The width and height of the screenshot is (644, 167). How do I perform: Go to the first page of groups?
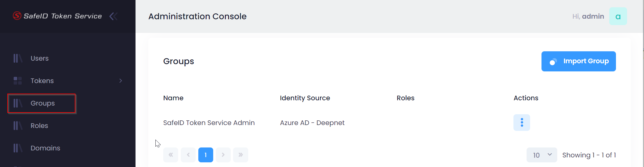click(x=171, y=155)
